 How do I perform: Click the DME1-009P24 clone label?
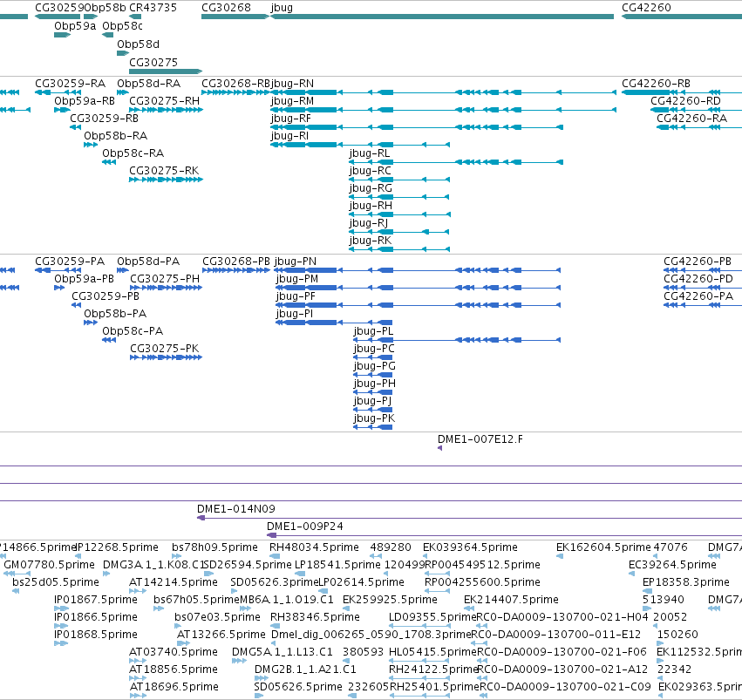(x=305, y=527)
